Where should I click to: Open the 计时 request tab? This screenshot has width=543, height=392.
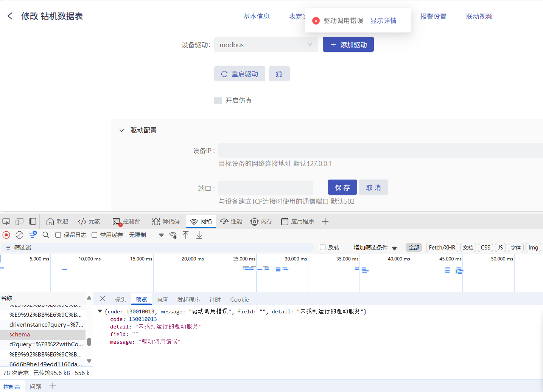215,299
